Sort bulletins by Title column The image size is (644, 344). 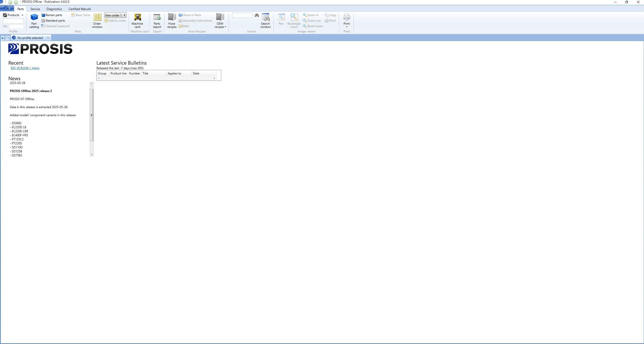pyautogui.click(x=154, y=73)
